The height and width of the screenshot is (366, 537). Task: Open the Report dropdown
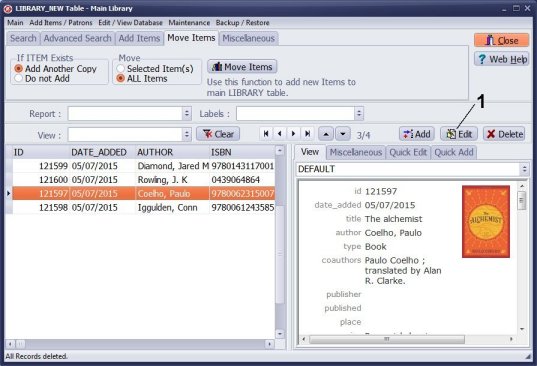(187, 113)
